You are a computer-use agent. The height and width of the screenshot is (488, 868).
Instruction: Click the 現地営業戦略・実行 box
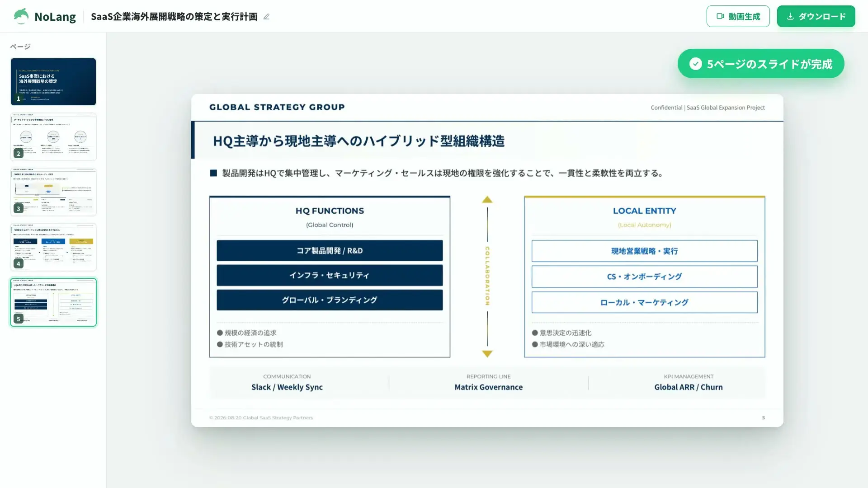pyautogui.click(x=644, y=251)
